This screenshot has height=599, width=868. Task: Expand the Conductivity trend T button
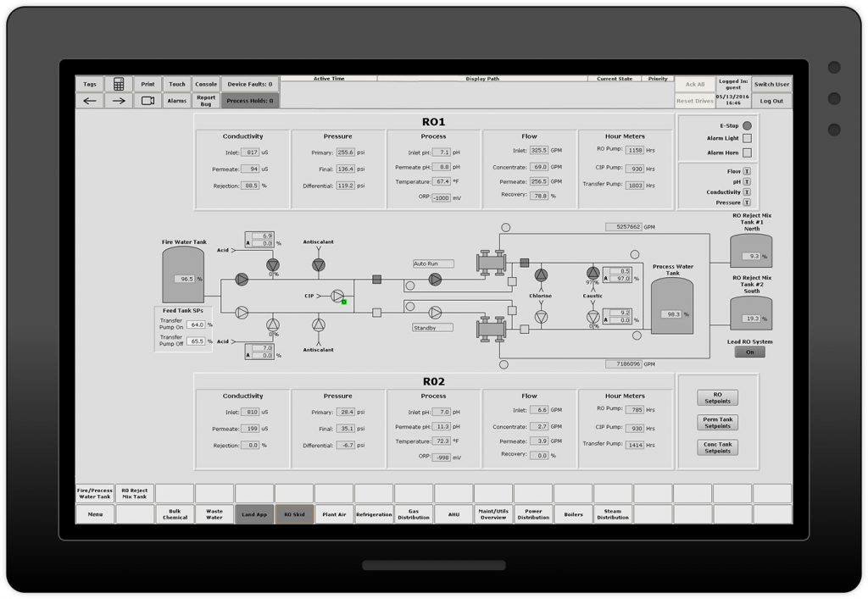(747, 192)
